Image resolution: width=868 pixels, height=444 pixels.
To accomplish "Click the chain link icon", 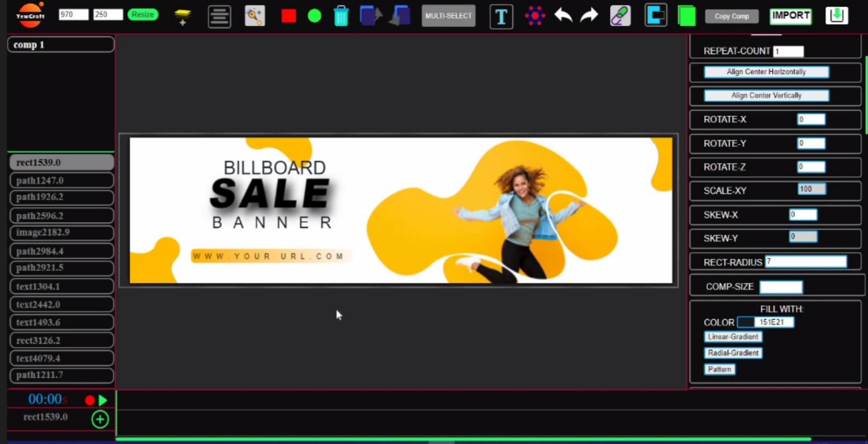I will pos(620,15).
